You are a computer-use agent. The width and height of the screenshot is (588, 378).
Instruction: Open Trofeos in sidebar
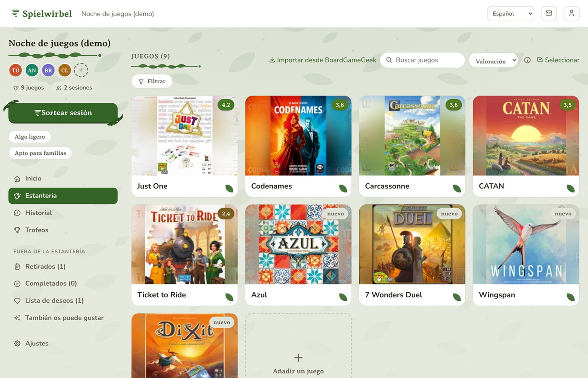(63, 230)
